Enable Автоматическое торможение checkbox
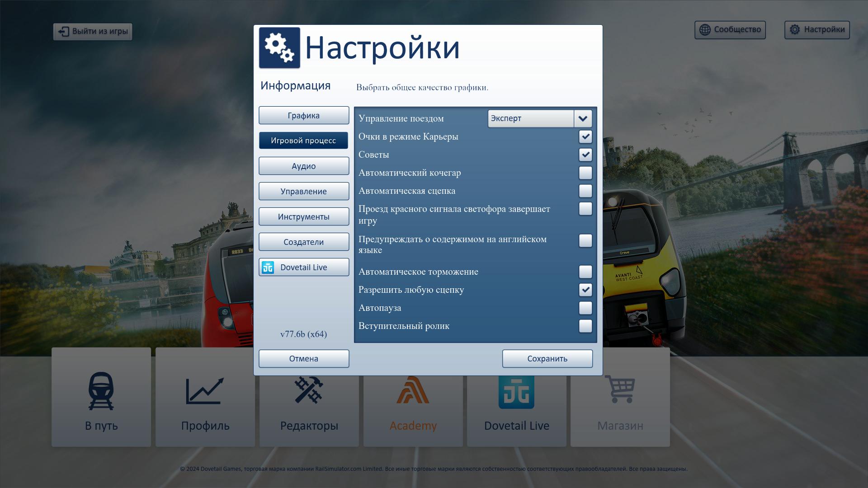The image size is (868, 488). tap(585, 272)
